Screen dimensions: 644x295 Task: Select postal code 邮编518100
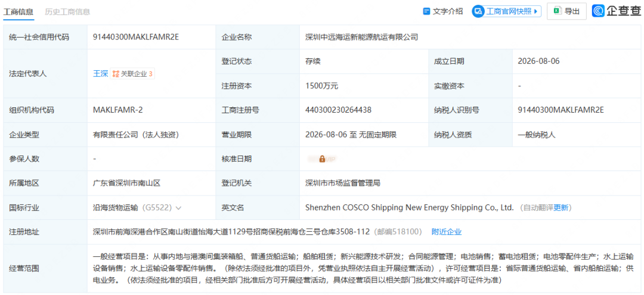tap(398, 232)
